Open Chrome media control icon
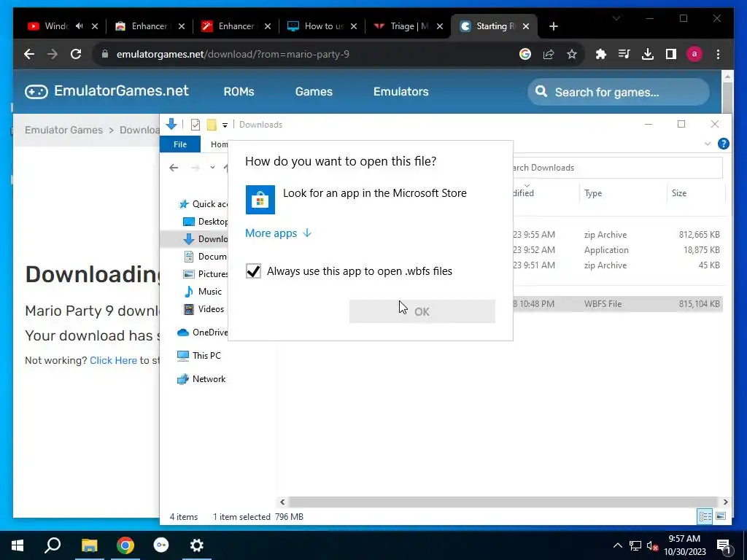747x560 pixels. pyautogui.click(x=624, y=54)
